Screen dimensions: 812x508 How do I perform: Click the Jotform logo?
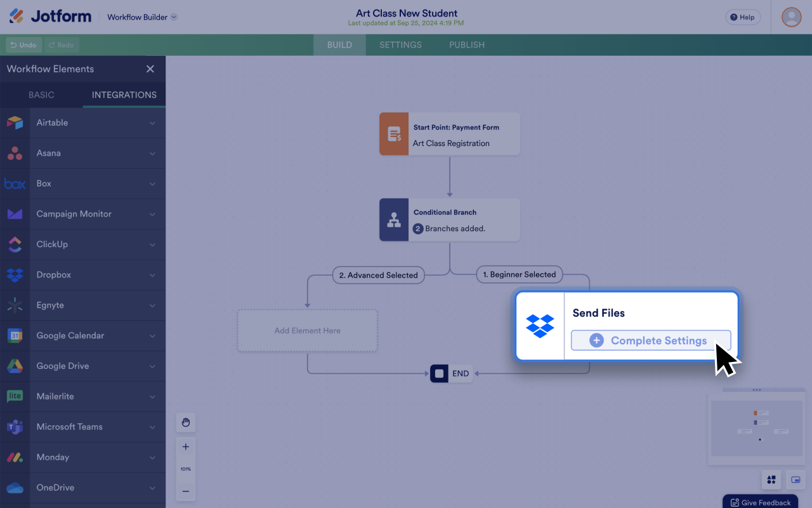click(50, 17)
